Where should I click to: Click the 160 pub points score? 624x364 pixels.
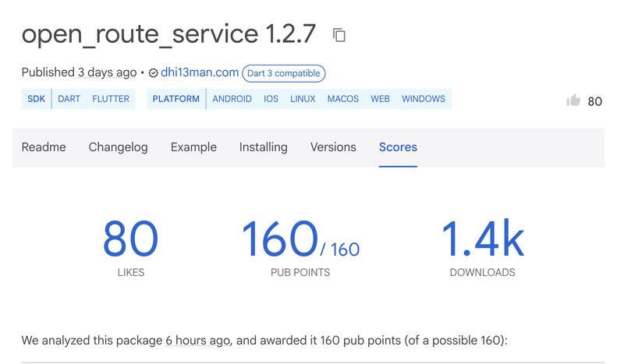pyautogui.click(x=300, y=239)
